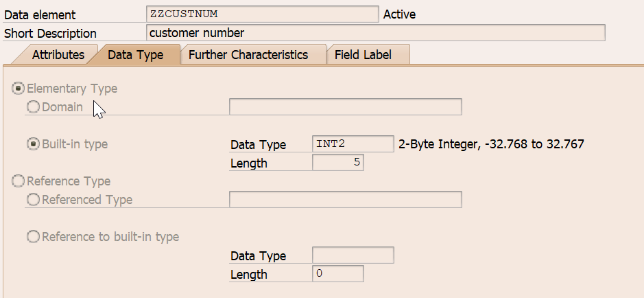Image resolution: width=644 pixels, height=298 pixels.
Task: Click the Domain input field
Action: click(x=346, y=107)
